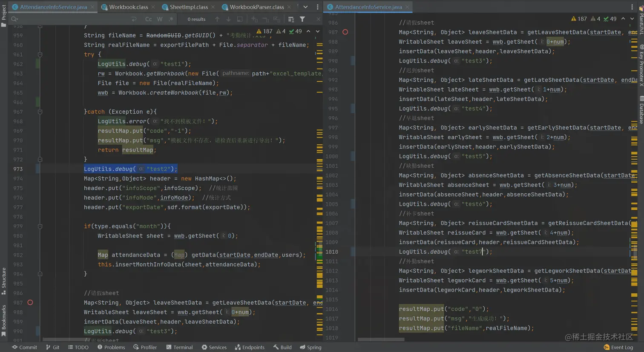This screenshot has width=644, height=352.
Task: Remove breakpoint on line 987 in right editor
Action: (x=345, y=32)
